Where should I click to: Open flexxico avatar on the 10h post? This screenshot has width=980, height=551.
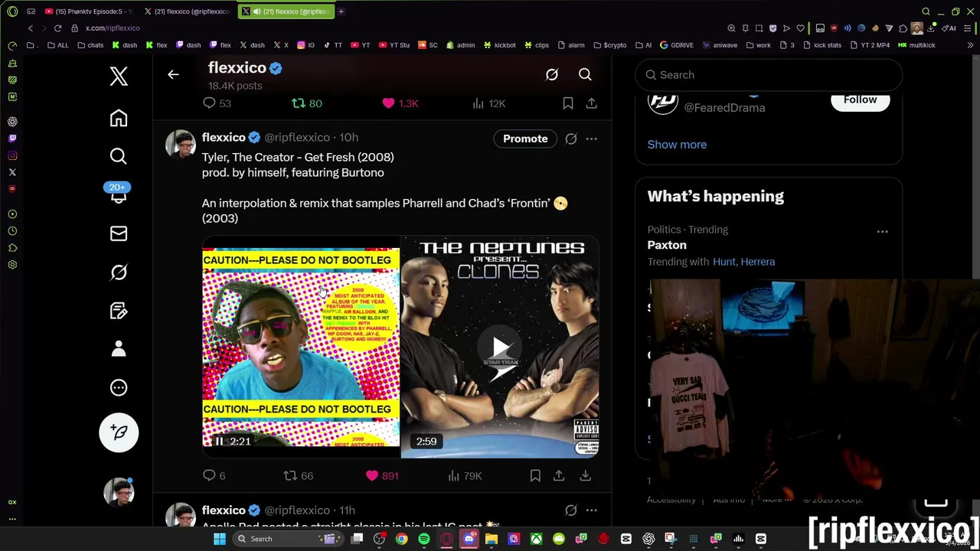point(181,143)
